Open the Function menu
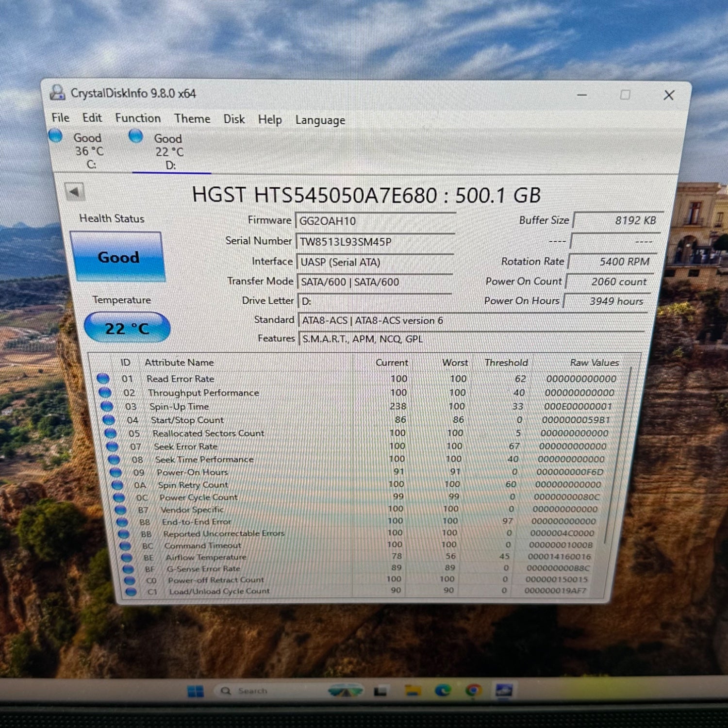Image resolution: width=728 pixels, height=728 pixels. [x=138, y=118]
